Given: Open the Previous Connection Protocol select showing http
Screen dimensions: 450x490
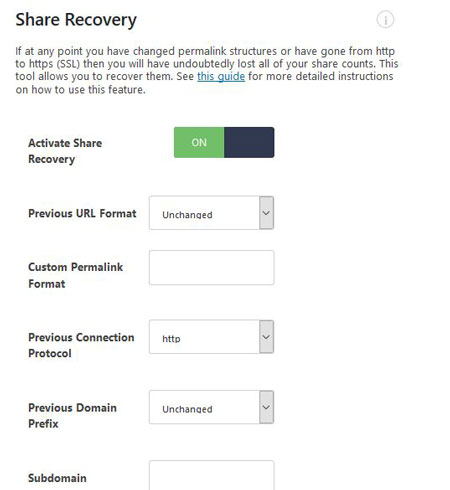Looking at the screenshot, I should pos(212,337).
